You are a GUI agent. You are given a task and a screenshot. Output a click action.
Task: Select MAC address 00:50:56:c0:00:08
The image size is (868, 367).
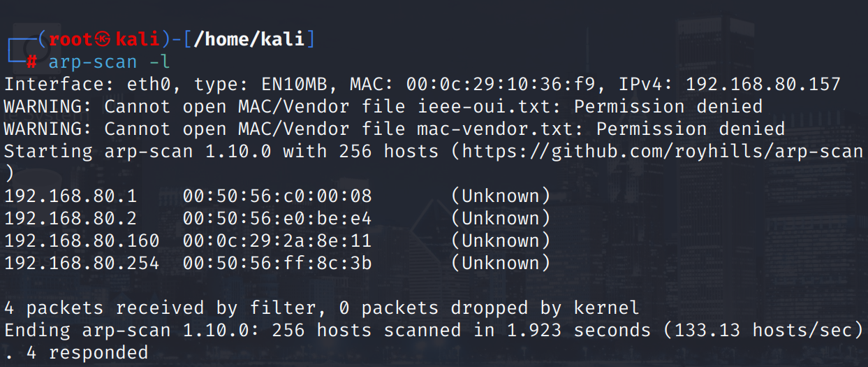(277, 196)
